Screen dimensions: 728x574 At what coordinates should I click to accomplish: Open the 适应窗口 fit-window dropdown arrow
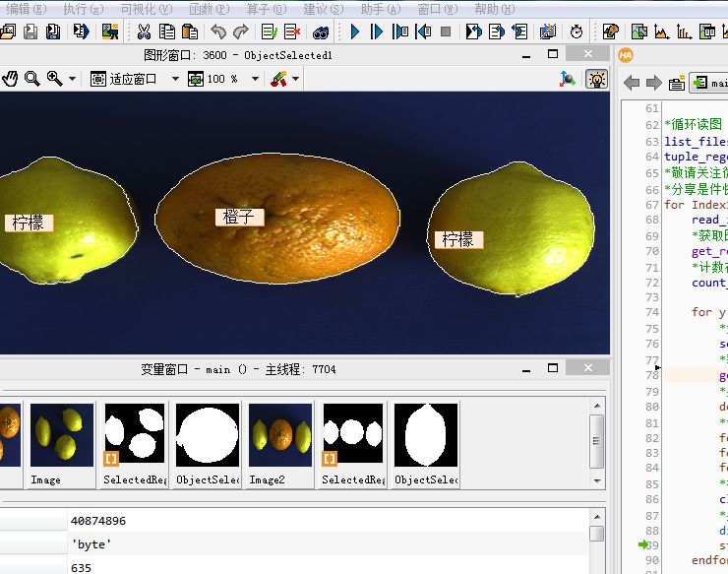click(175, 79)
